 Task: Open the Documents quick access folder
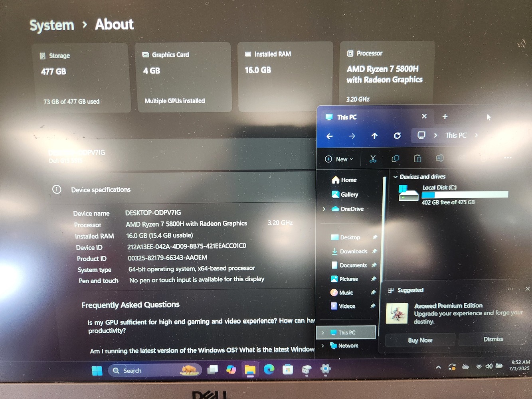click(x=349, y=265)
